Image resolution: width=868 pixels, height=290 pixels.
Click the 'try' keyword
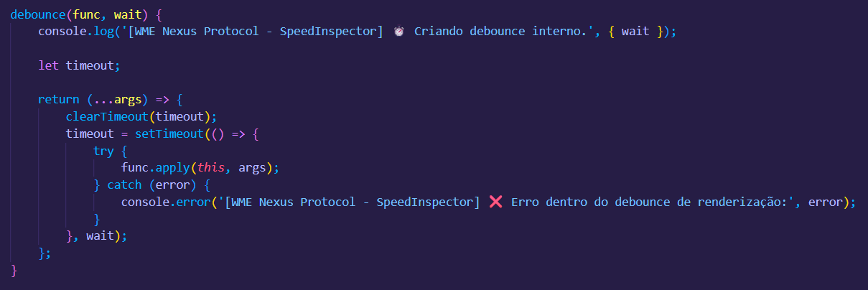(103, 151)
